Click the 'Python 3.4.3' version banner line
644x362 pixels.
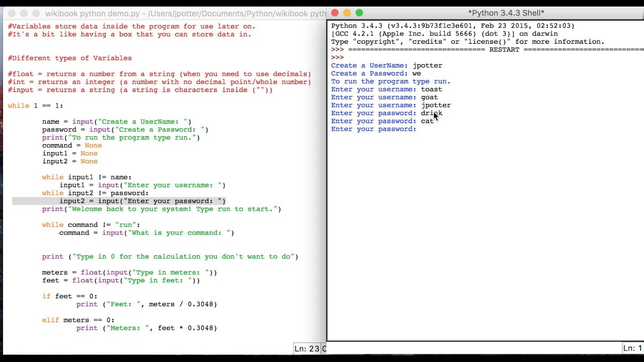coord(453,26)
